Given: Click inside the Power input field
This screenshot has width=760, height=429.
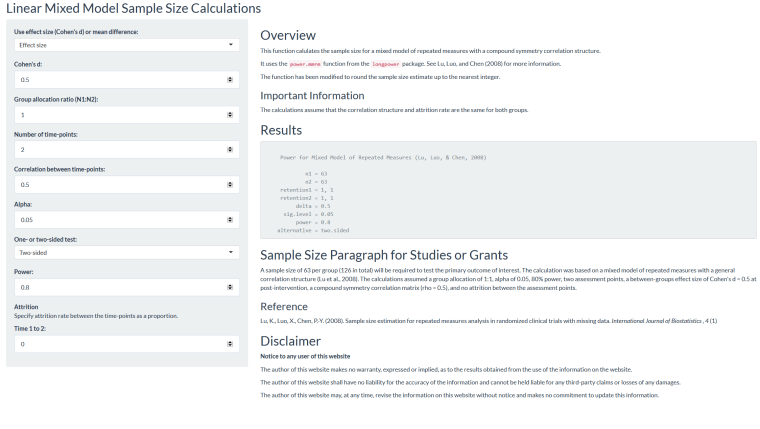Looking at the screenshot, I should pyautogui.click(x=115, y=288).
